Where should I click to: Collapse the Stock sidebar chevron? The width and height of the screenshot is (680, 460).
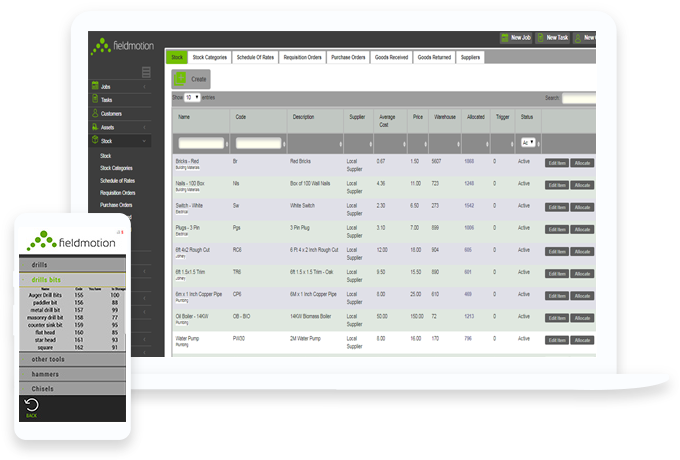144,141
